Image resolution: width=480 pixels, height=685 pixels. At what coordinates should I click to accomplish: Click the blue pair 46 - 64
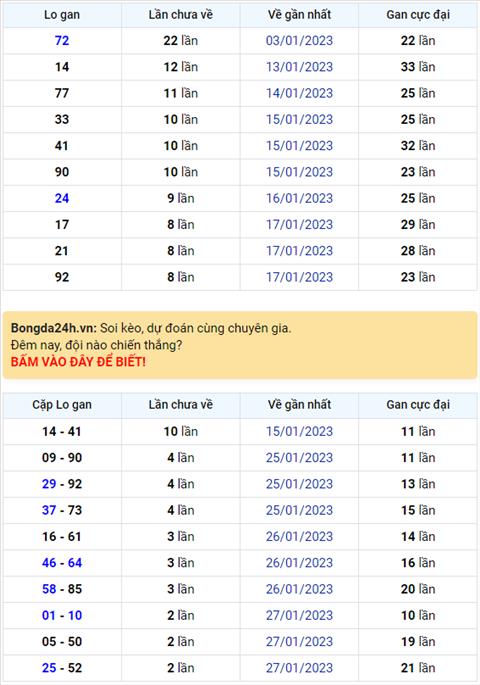tap(62, 563)
